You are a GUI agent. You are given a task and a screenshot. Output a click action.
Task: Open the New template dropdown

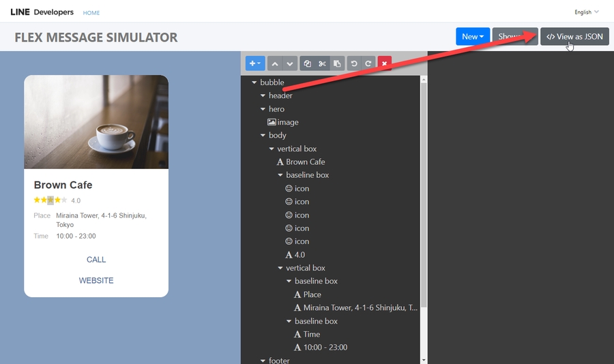point(473,37)
